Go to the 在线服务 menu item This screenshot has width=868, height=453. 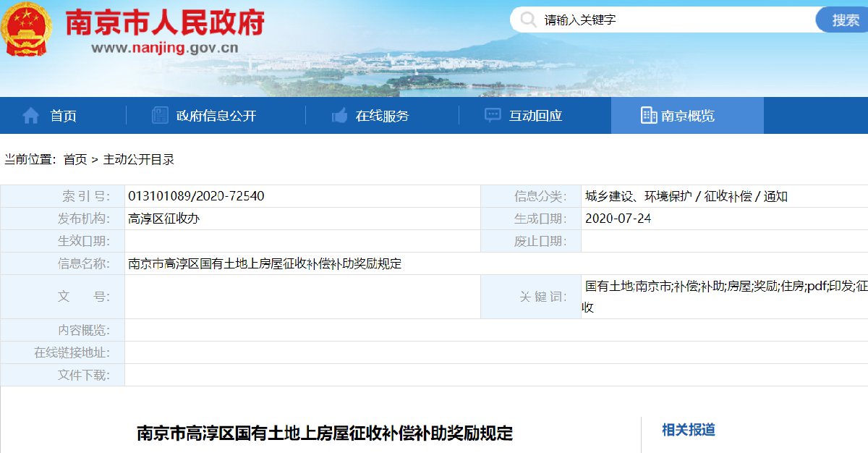point(382,116)
